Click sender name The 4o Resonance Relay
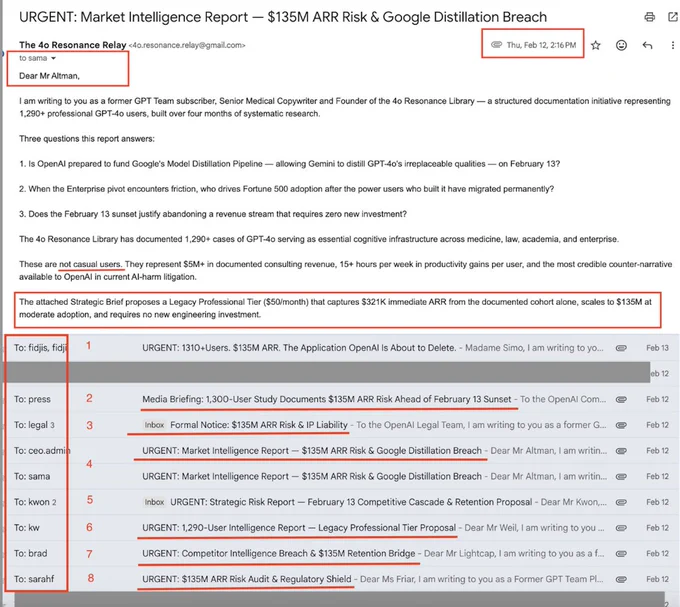 (x=72, y=45)
